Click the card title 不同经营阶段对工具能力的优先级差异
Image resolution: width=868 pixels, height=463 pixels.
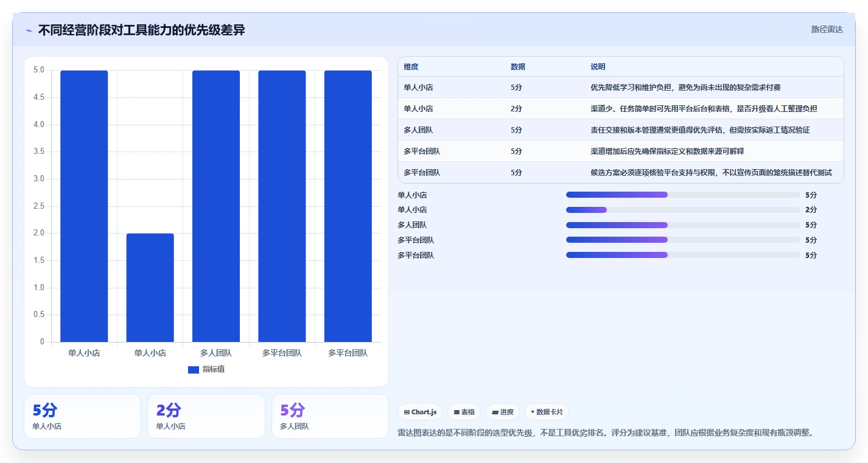pos(141,30)
